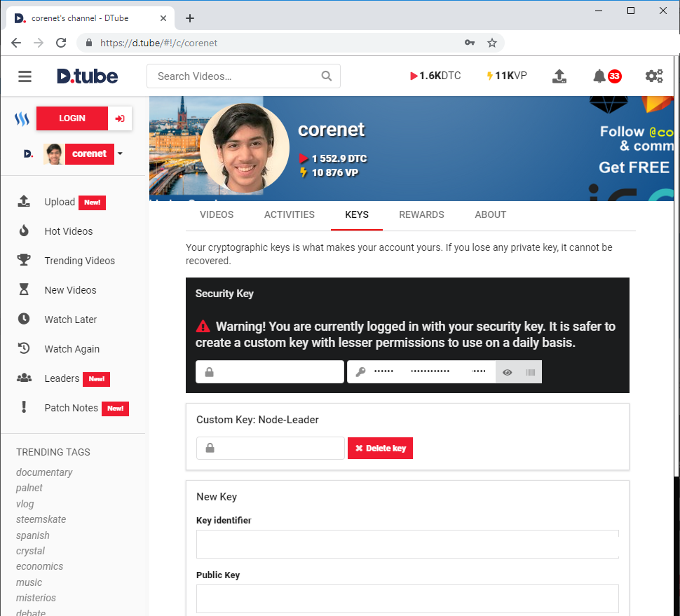680x616 pixels.
Task: Open the vlog trending tag
Action: pos(25,504)
